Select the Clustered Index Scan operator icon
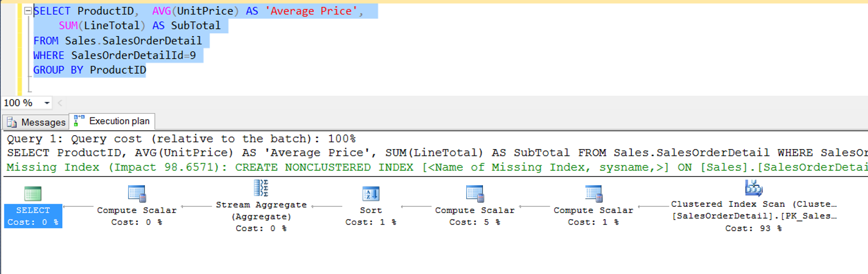Viewport: 868px width, 274px height. pyautogui.click(x=754, y=188)
